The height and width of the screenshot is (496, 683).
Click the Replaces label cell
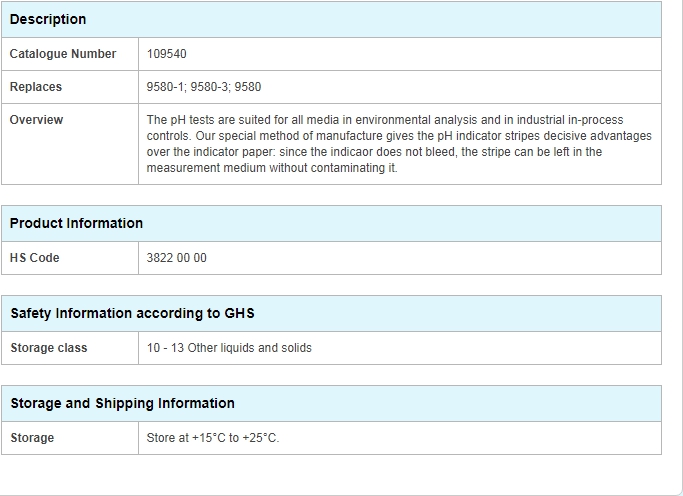coord(70,87)
